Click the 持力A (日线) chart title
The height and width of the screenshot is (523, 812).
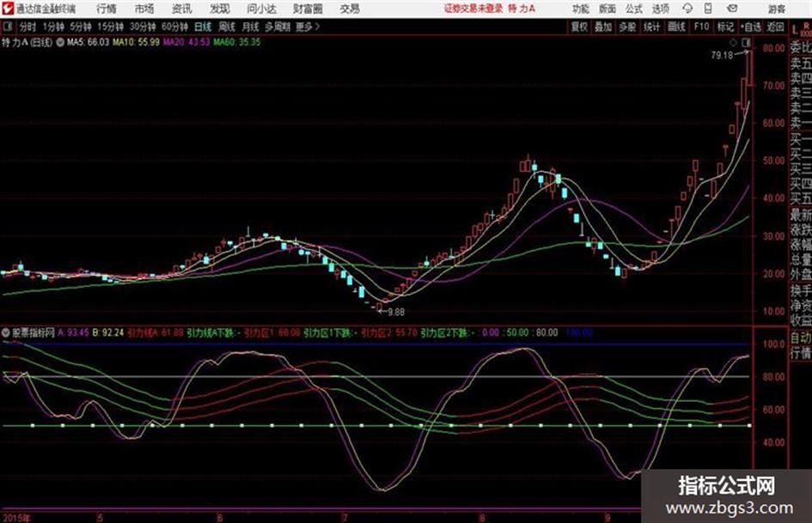tap(27, 42)
